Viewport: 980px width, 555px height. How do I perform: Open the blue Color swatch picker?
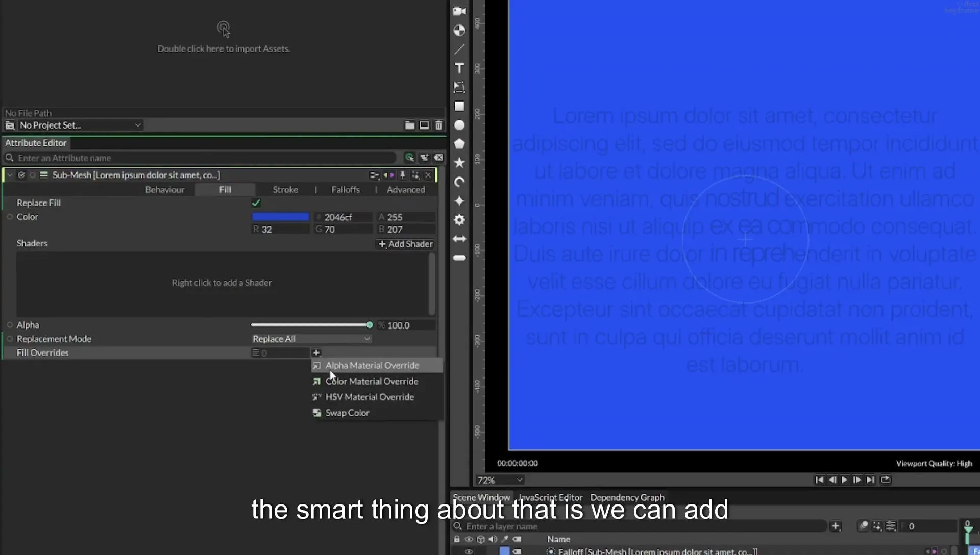pos(280,217)
